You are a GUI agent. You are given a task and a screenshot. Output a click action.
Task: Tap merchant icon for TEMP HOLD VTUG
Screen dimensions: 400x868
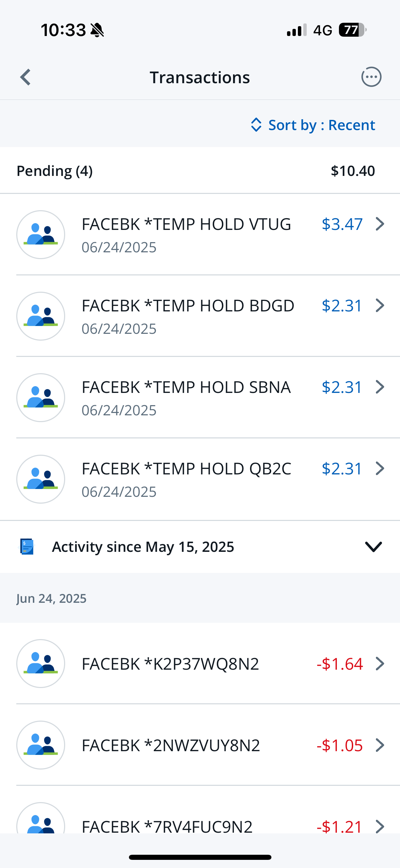click(x=41, y=235)
